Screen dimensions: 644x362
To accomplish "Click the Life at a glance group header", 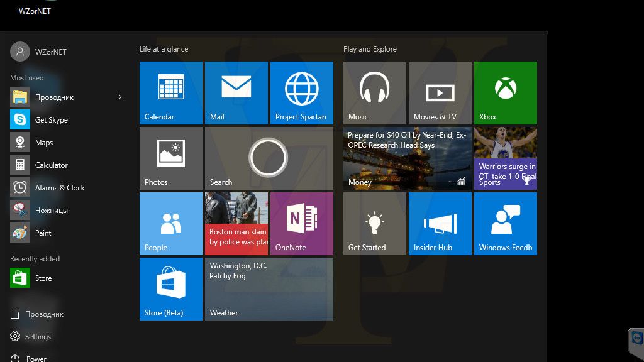I will click(x=164, y=49).
